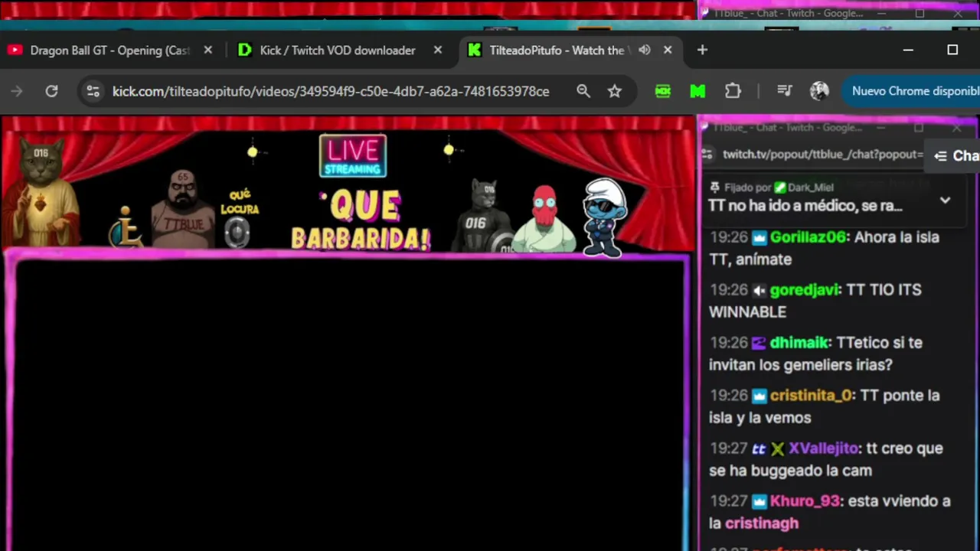This screenshot has height=551, width=980.
Task: Click the red Zoidberg character in the overlay
Action: 544,219
